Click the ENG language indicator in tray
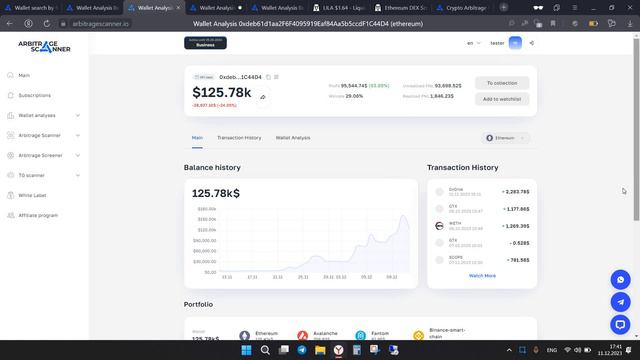The height and width of the screenshot is (360, 640). [551, 350]
